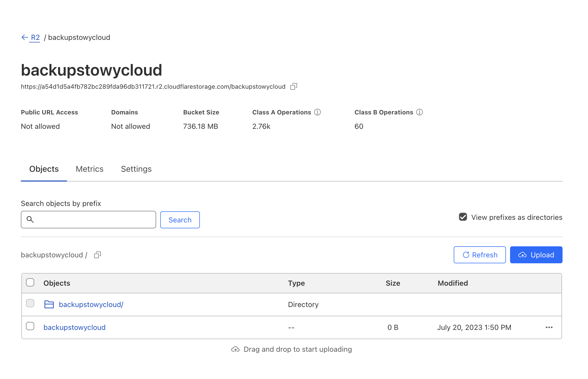Toggle View prefixes as directories checkbox
Image resolution: width=588 pixels, height=379 pixels.
pos(463,217)
